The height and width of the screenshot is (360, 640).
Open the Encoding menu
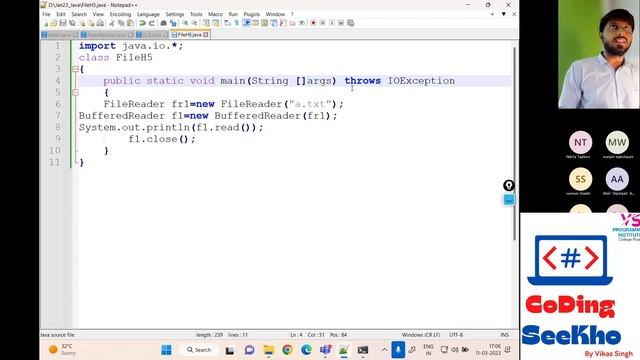(x=120, y=14)
